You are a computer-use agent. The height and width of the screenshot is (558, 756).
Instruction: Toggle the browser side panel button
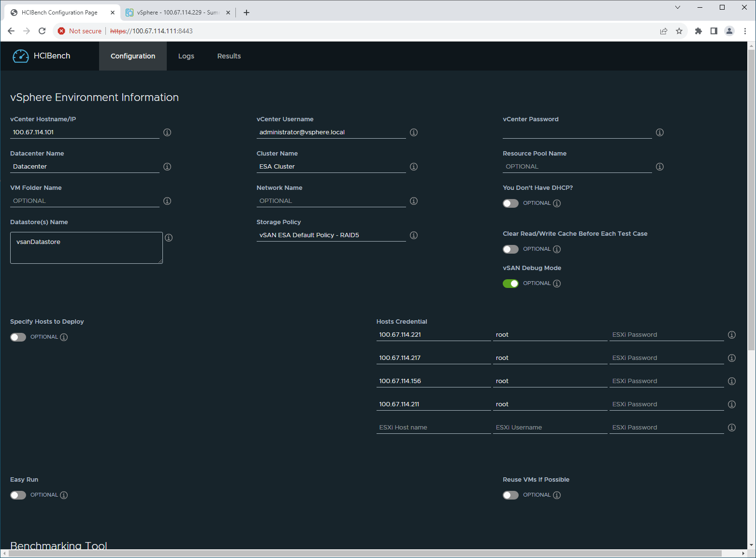point(713,31)
